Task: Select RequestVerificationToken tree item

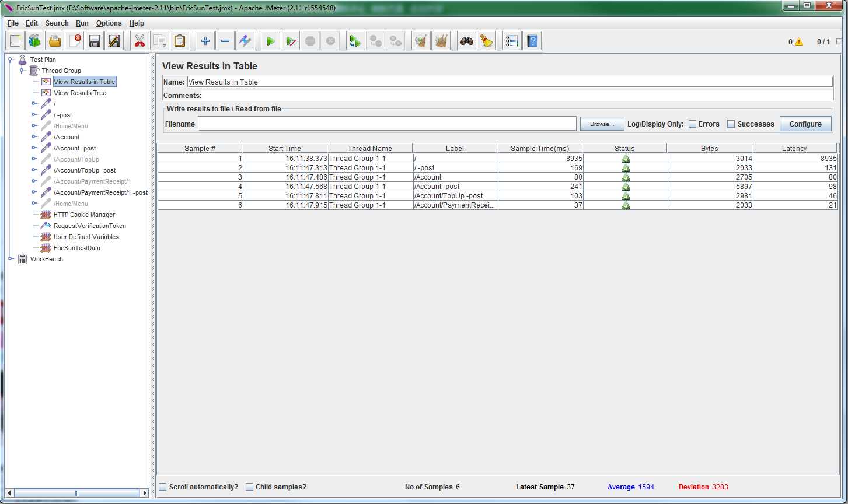Action: [90, 226]
